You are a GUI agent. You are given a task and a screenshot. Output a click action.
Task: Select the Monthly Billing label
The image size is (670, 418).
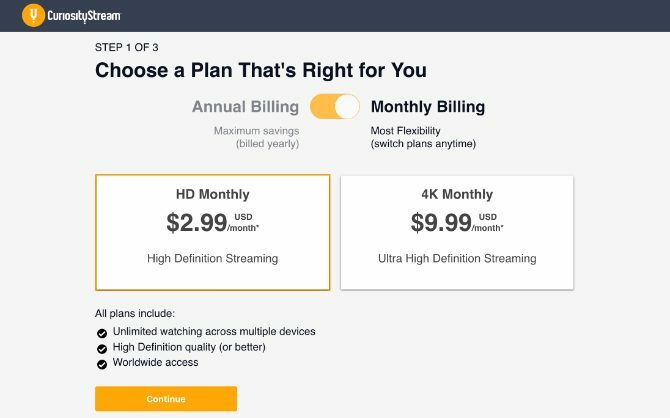tap(428, 107)
